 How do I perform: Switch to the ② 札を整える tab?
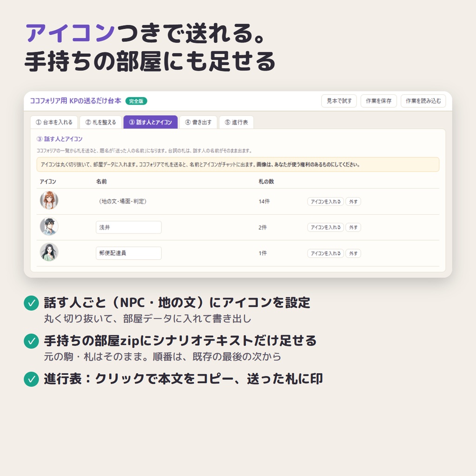[101, 122]
